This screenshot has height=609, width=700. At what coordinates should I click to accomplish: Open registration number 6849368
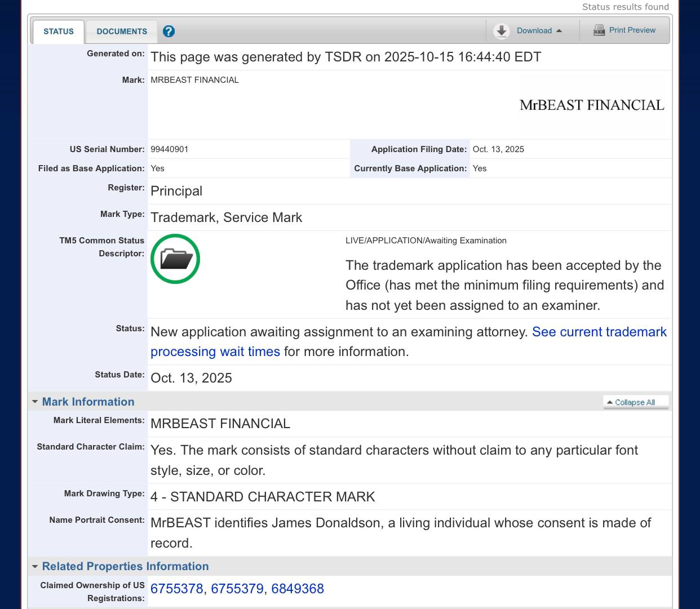[298, 589]
